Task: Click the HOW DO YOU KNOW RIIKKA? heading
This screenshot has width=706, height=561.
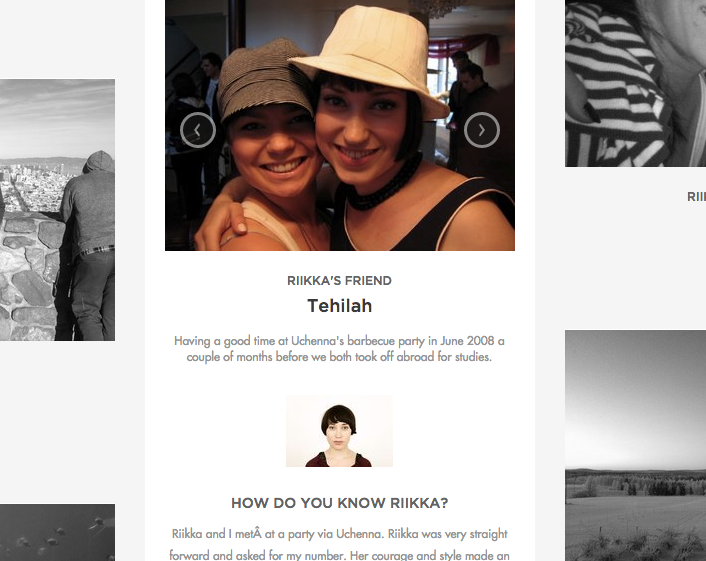Action: coord(340,503)
